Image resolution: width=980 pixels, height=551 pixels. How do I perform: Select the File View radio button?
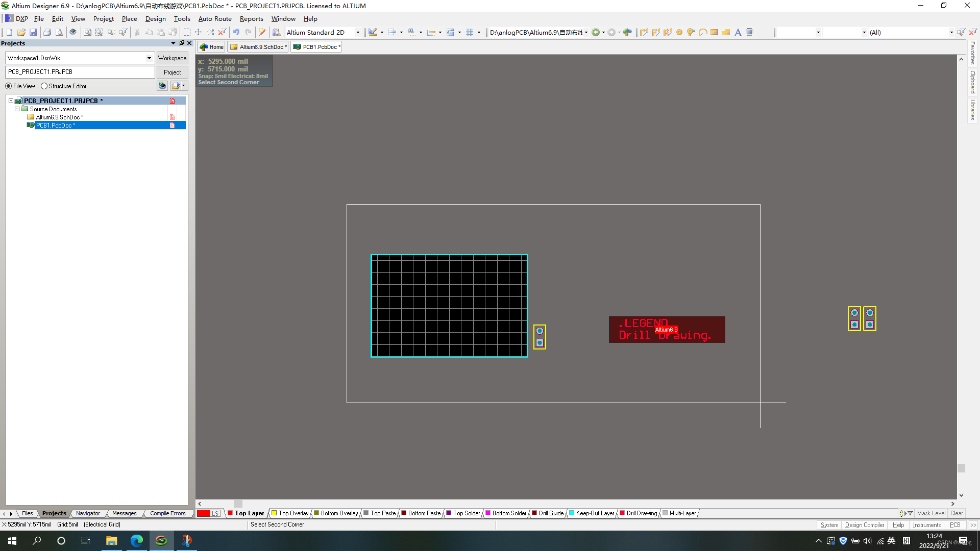click(9, 86)
